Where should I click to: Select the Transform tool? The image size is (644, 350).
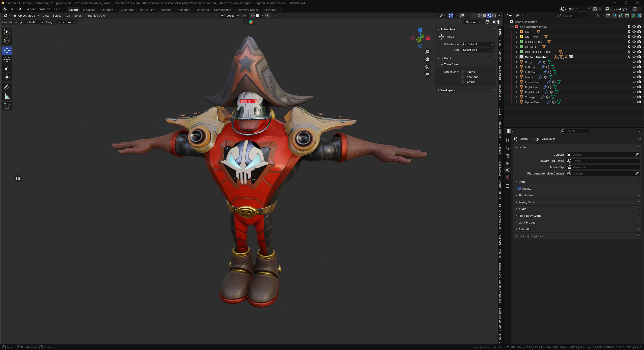click(7, 77)
